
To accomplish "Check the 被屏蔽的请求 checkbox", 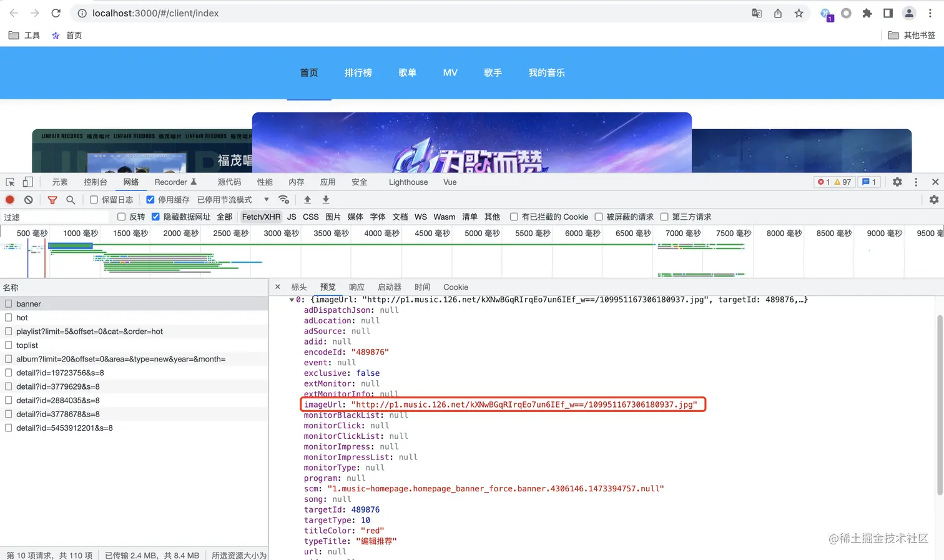I will 599,217.
